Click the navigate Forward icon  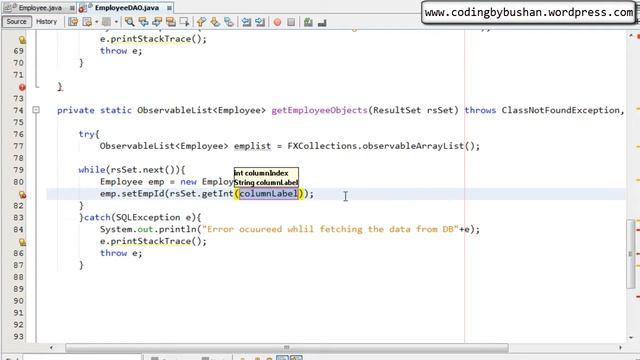click(106, 22)
